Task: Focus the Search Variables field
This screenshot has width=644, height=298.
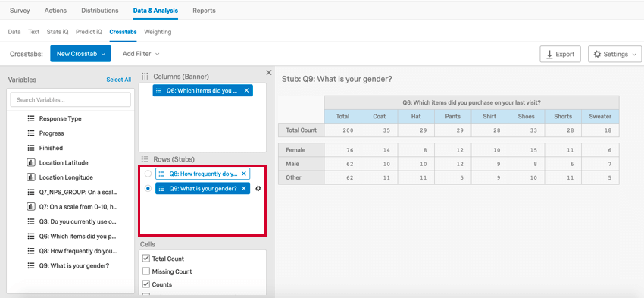Action: point(70,100)
